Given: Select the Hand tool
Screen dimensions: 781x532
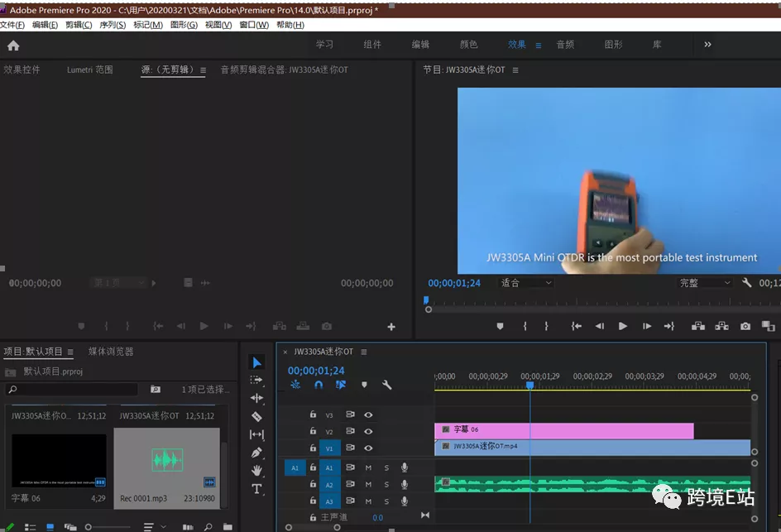Looking at the screenshot, I should pos(256,470).
